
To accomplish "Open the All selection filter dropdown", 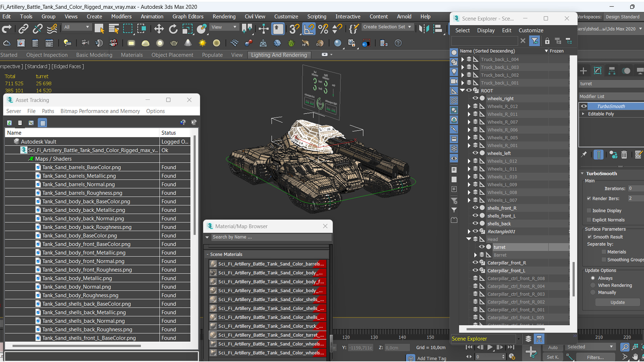I will tap(77, 27).
